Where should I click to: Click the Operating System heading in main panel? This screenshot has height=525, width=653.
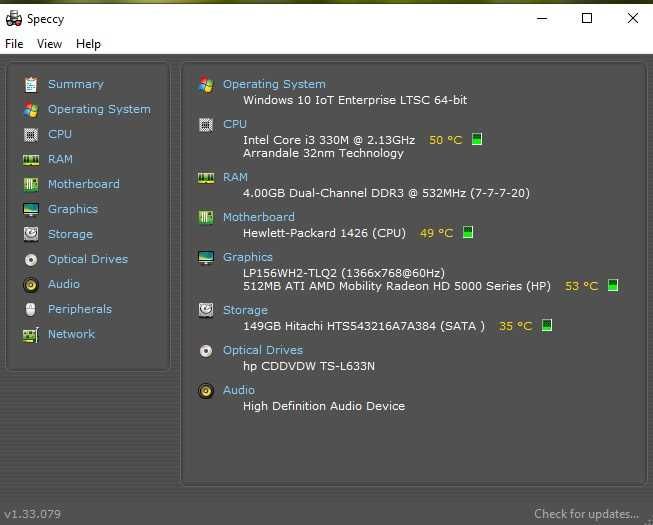(x=274, y=85)
